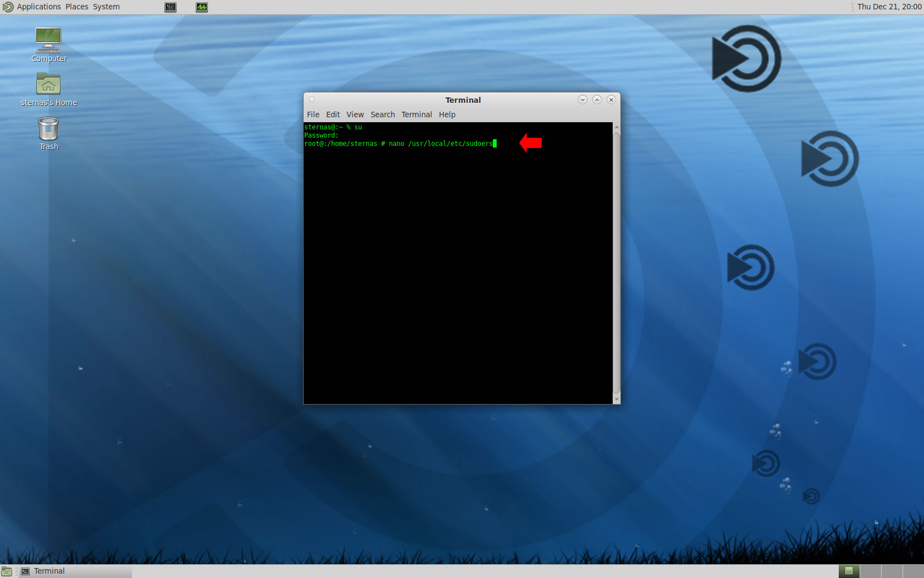Click the Terminal window menu dot button
The height and width of the screenshot is (578, 924).
point(312,100)
